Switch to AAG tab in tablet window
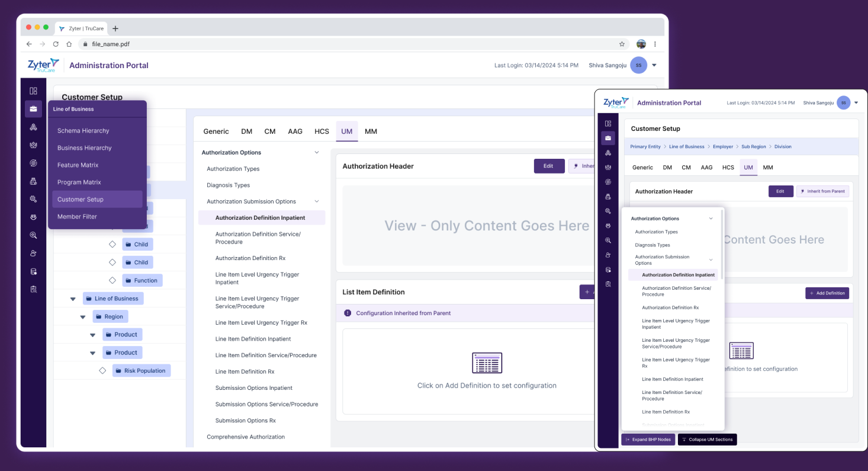The width and height of the screenshot is (868, 471). tap(706, 168)
